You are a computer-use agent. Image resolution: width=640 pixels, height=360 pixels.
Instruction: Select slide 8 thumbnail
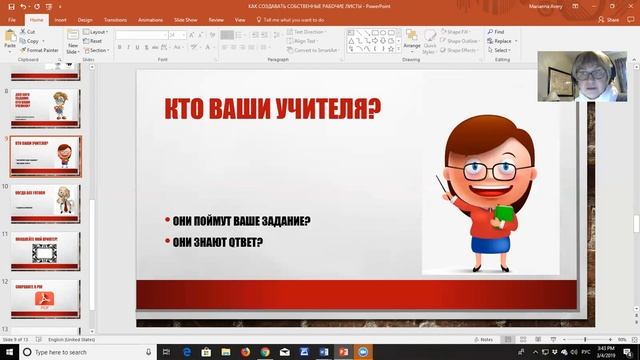point(45,108)
